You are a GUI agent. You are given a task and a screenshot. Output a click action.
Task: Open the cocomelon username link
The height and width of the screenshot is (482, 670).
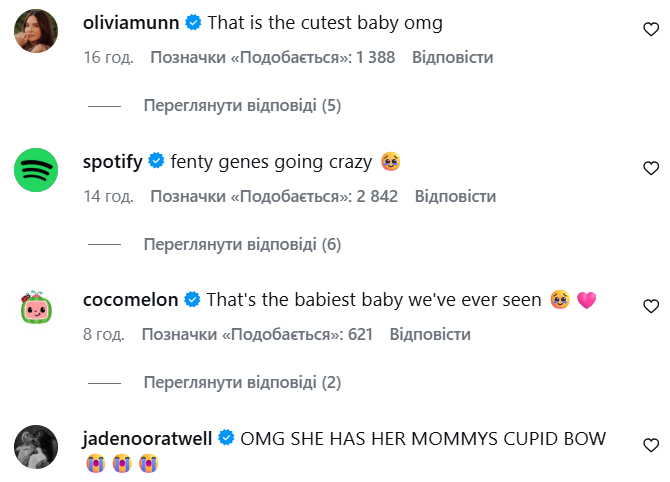point(131,299)
